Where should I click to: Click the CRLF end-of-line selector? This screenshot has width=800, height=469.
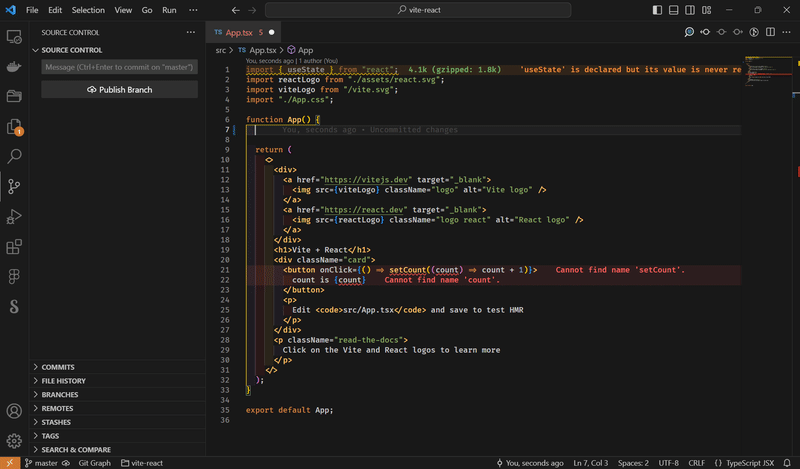tap(696, 463)
